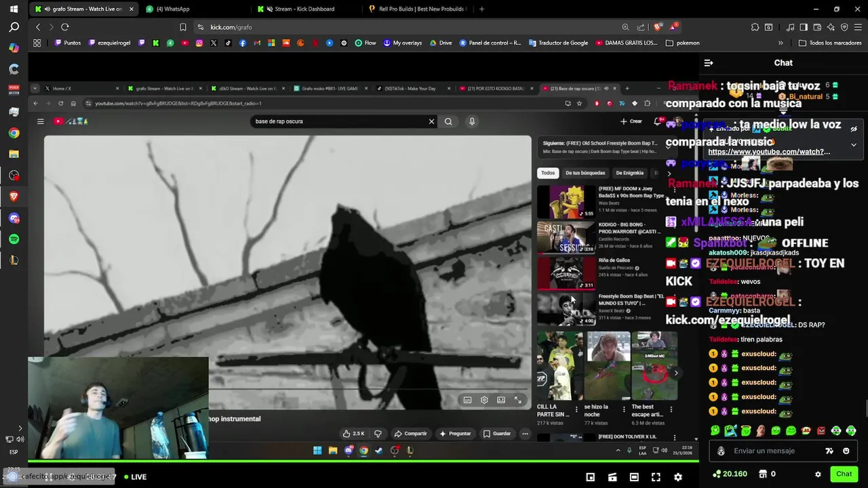
Task: Open Kick channel points shop icon
Action: point(763,474)
